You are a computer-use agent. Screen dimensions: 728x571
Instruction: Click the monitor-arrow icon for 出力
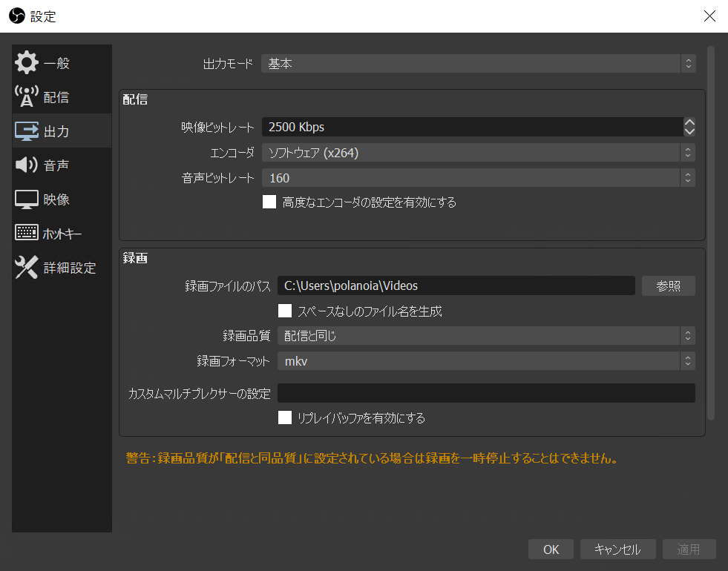coord(27,131)
